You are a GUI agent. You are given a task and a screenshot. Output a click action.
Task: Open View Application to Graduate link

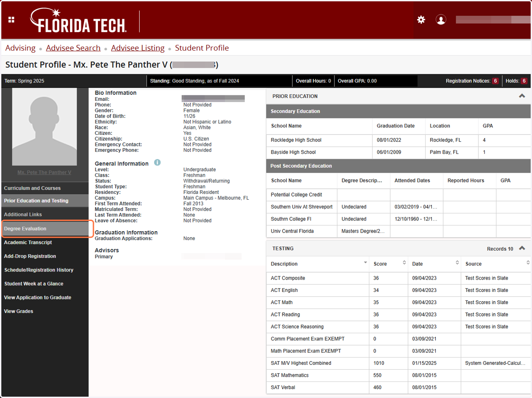tap(38, 297)
